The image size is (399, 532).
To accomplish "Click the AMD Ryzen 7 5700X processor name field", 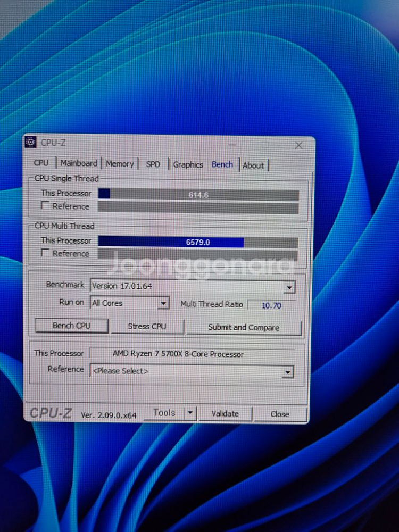I will pyautogui.click(x=192, y=354).
